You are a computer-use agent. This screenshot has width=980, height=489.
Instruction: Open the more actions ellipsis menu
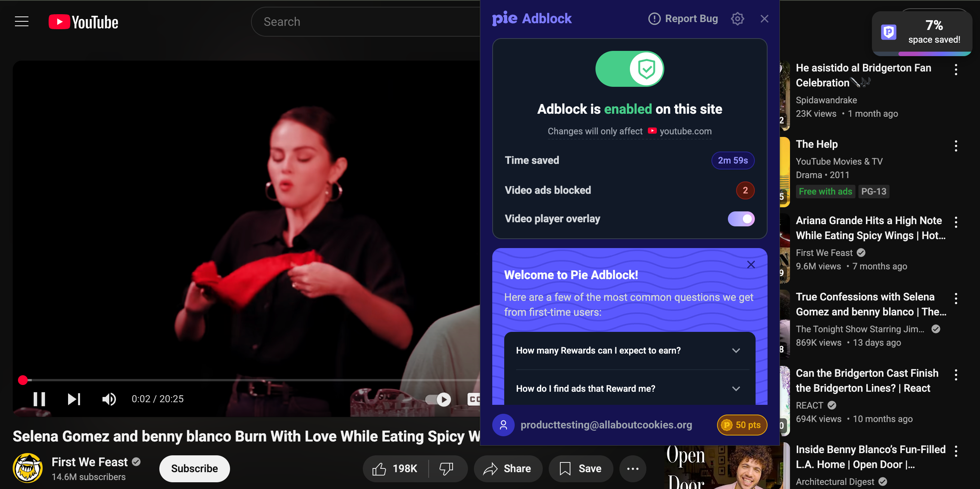click(633, 468)
